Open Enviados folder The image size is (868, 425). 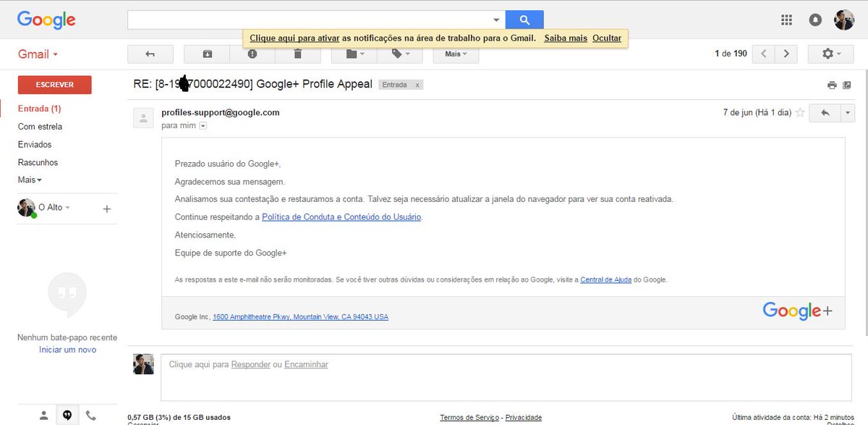(x=35, y=145)
